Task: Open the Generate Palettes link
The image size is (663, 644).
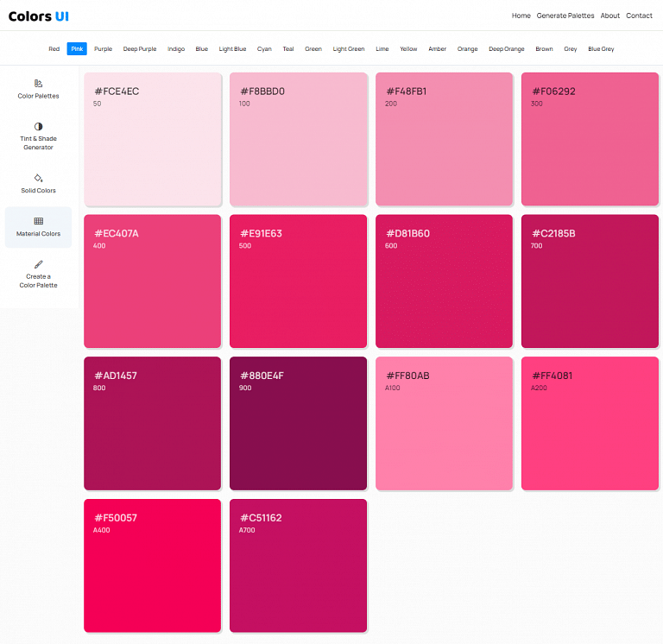Action: 565,16
